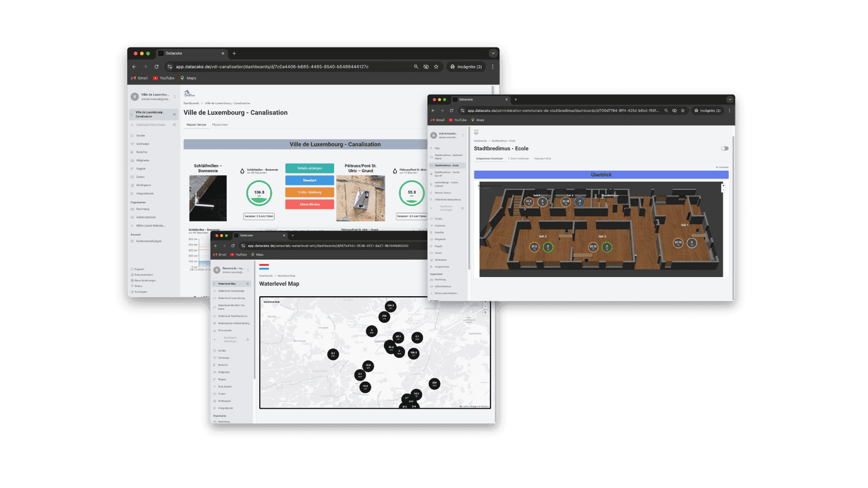Open Geräte in the Canalisation sidebar
The width and height of the screenshot is (868, 488).
[x=140, y=136]
